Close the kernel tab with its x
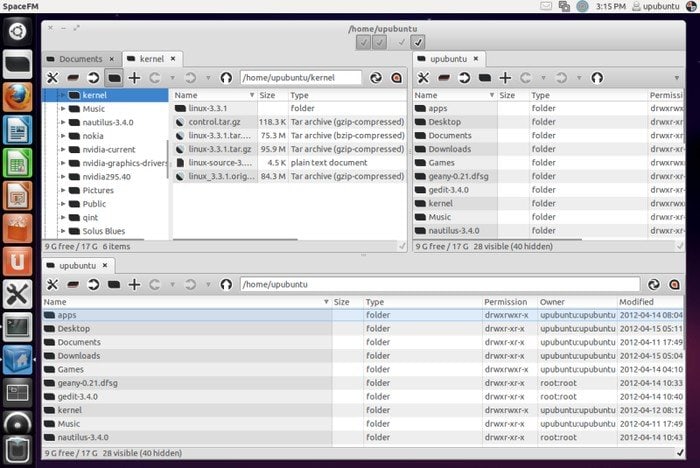Screen dimensions: 700x468 tap(173, 59)
